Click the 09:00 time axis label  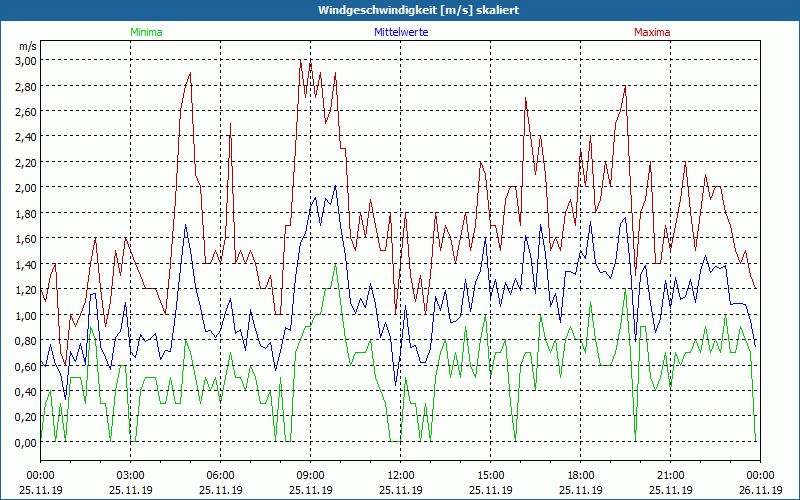tap(310, 475)
